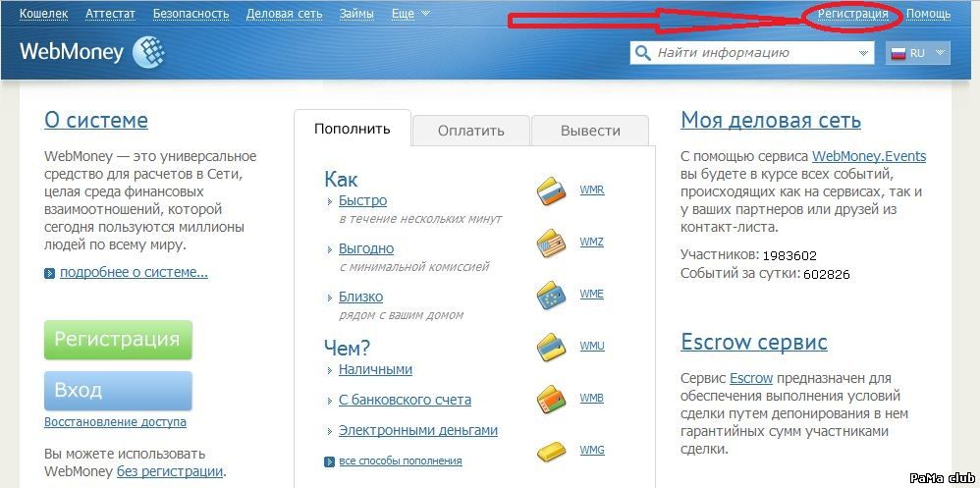Click the participants count 1983602

click(x=789, y=255)
